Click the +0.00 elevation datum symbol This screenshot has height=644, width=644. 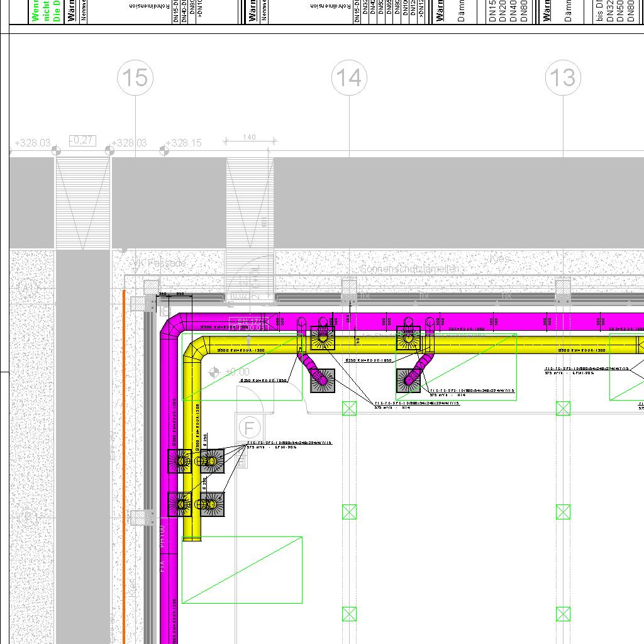[215, 372]
